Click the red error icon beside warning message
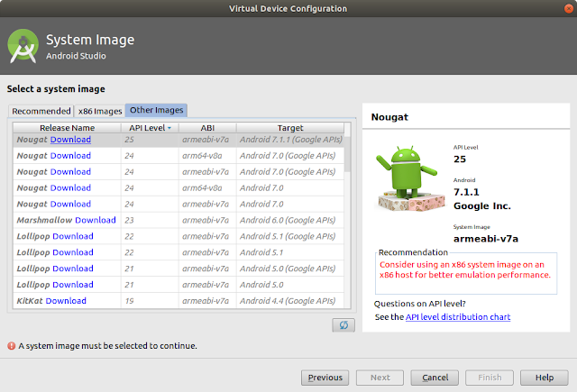 (x=12, y=346)
